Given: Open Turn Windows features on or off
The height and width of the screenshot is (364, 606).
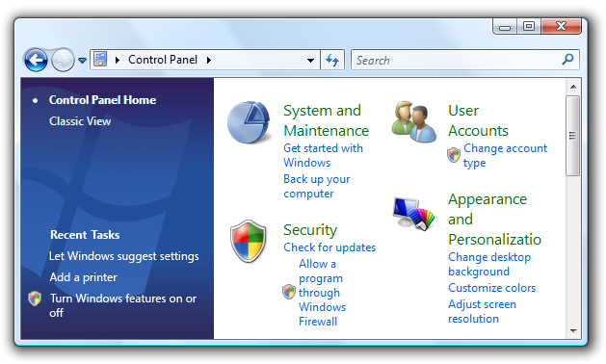Looking at the screenshot, I should [123, 305].
